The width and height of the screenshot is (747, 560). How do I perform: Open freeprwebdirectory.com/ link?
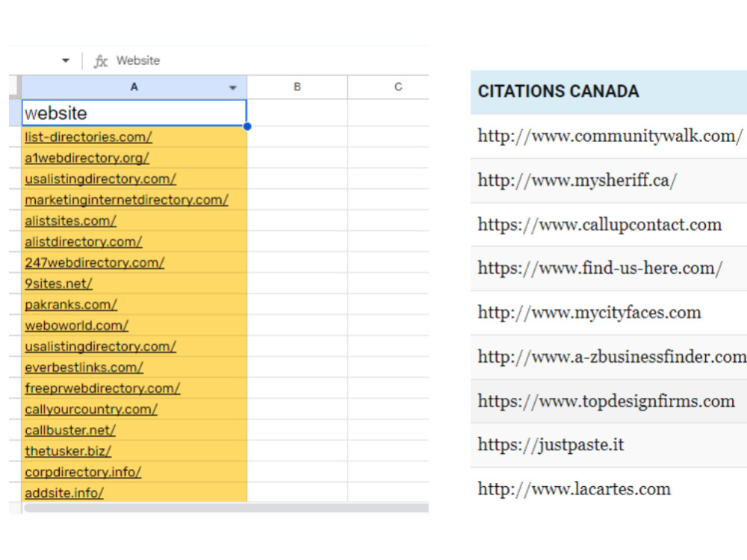click(102, 388)
